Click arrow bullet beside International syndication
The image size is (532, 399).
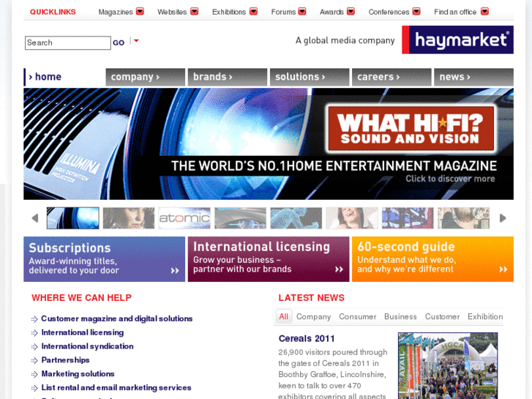point(34,347)
